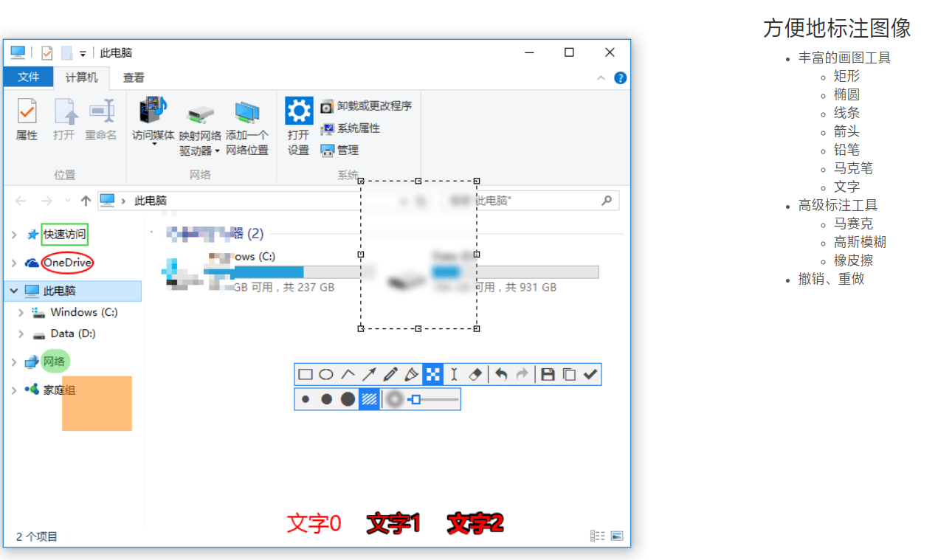The width and height of the screenshot is (938, 560).
Task: Expand the 家庭组 tree node
Action: click(x=14, y=390)
